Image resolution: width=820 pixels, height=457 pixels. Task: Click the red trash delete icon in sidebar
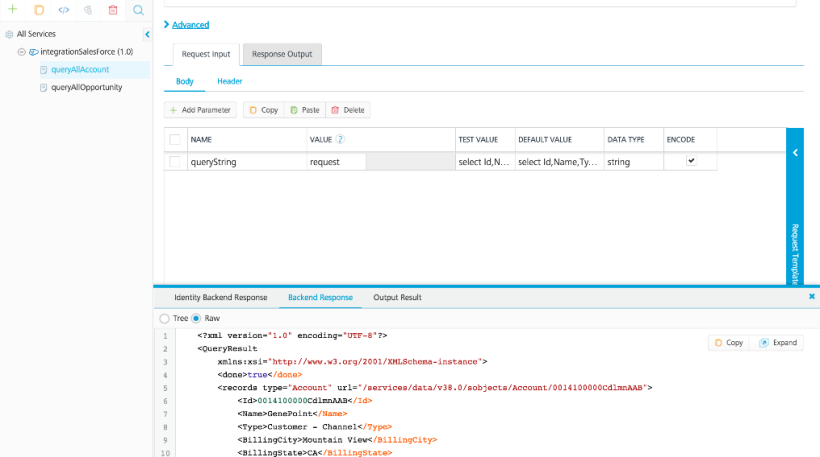113,10
